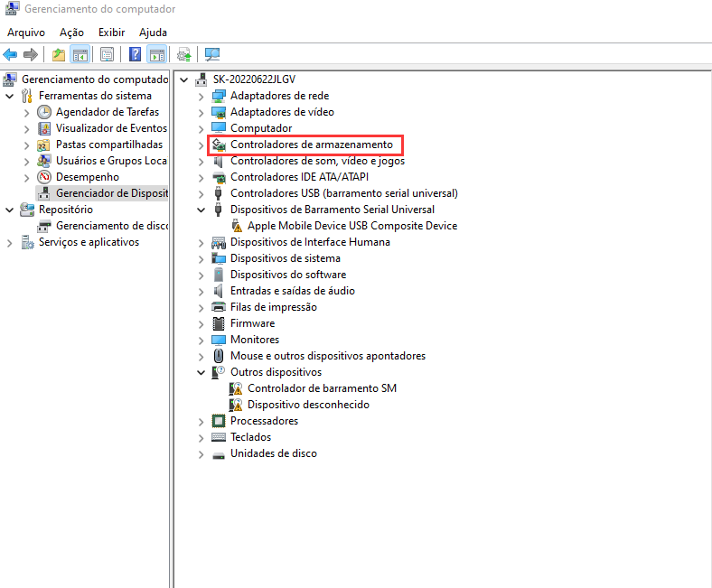Click the Adaptadores de rede icon
Screen dimensions: 712x588
point(219,97)
